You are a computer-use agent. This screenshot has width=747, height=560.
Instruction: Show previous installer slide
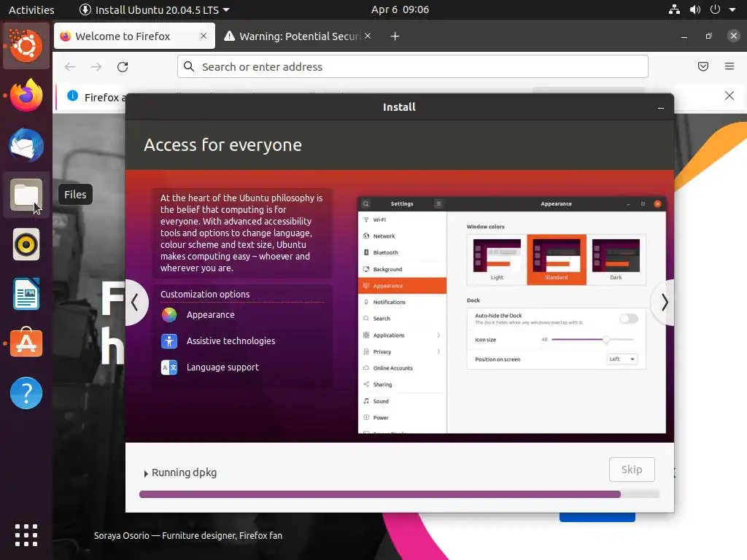click(x=136, y=303)
